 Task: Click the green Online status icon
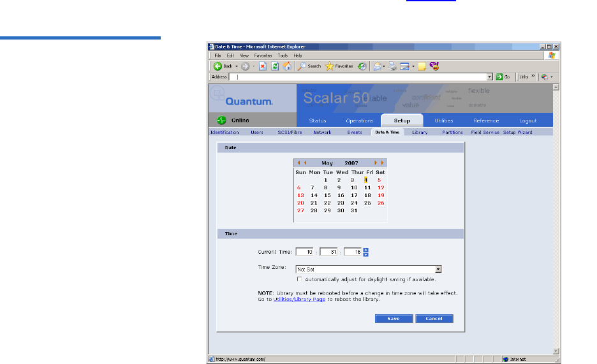tap(221, 120)
